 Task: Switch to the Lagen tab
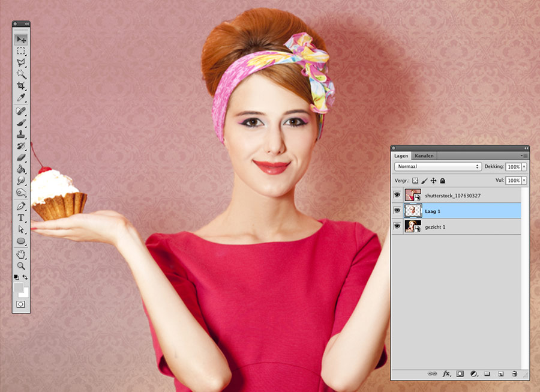click(x=401, y=155)
